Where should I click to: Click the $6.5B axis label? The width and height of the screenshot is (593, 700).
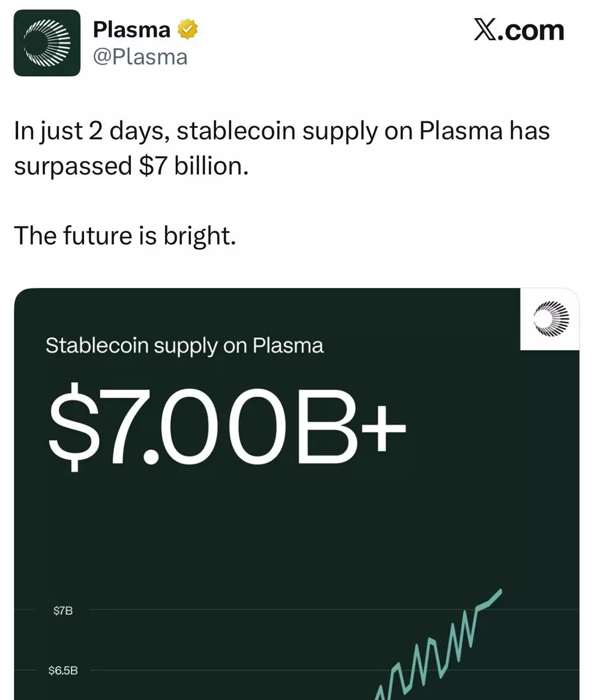[63, 671]
